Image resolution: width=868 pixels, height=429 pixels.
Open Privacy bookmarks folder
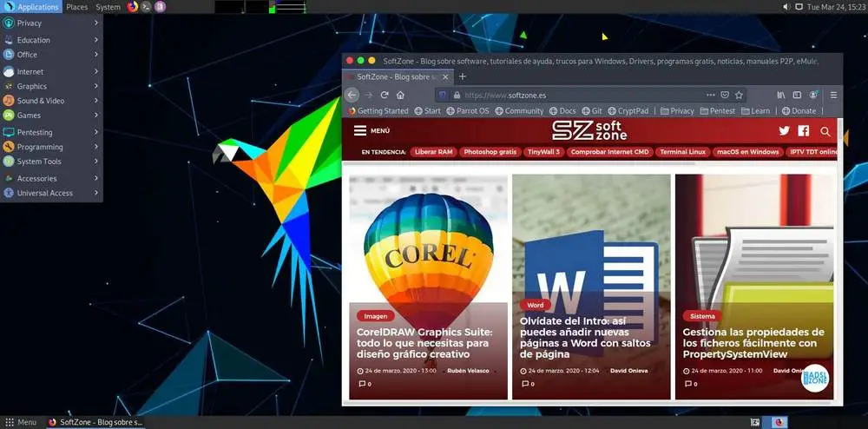677,110
